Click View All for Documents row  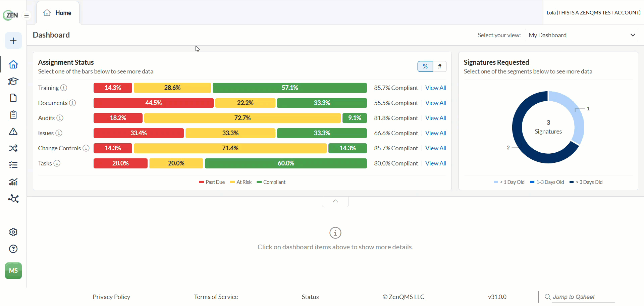435,103
